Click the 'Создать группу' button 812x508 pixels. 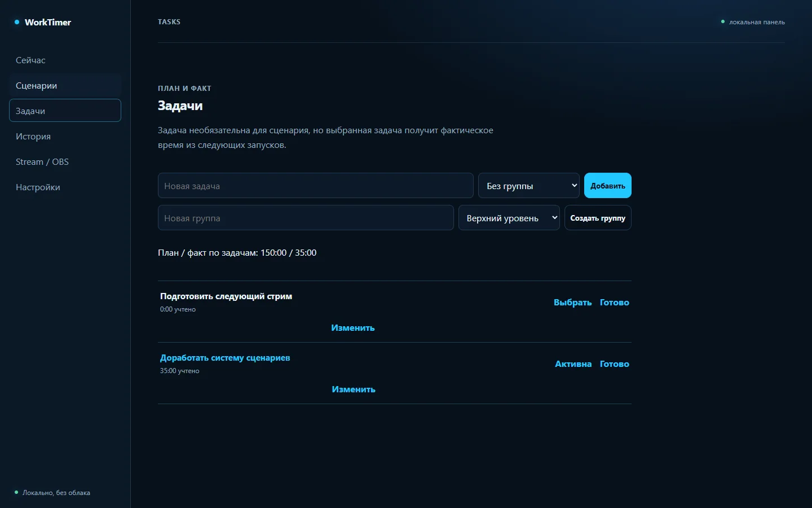tap(598, 218)
